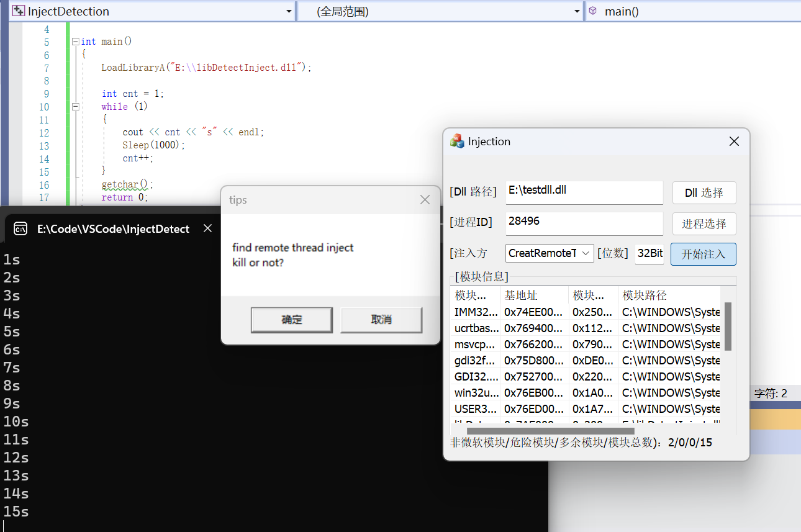Image resolution: width=801 pixels, height=532 pixels.
Task: Select the ucrtbas module row
Action: (x=586, y=328)
